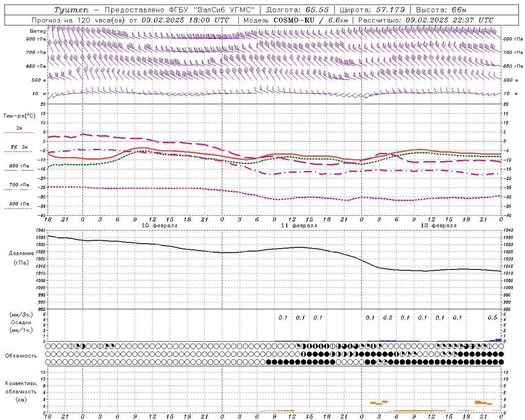This screenshot has width=525, height=420.
Task: Click dotted pink line sample under temperature "500 гПа" legend
Action: (x=18, y=208)
